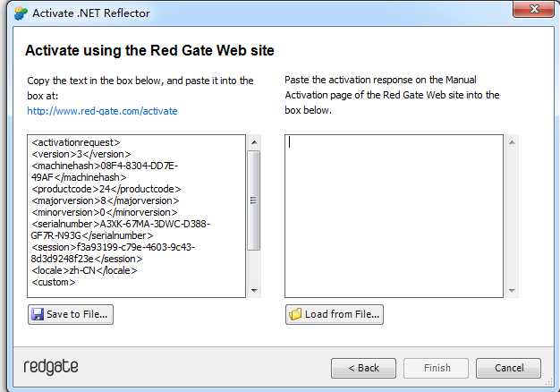
Task: Click the <custom> line
Action: (54, 282)
